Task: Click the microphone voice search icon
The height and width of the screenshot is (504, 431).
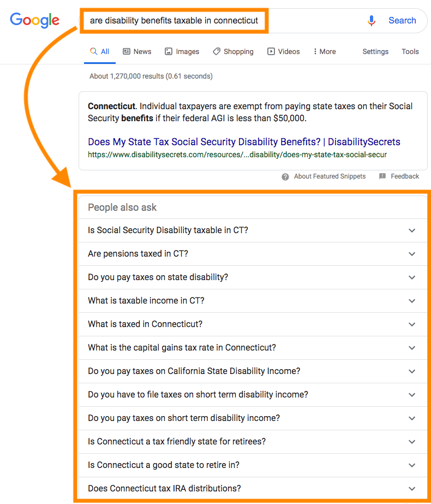Action: pos(372,21)
